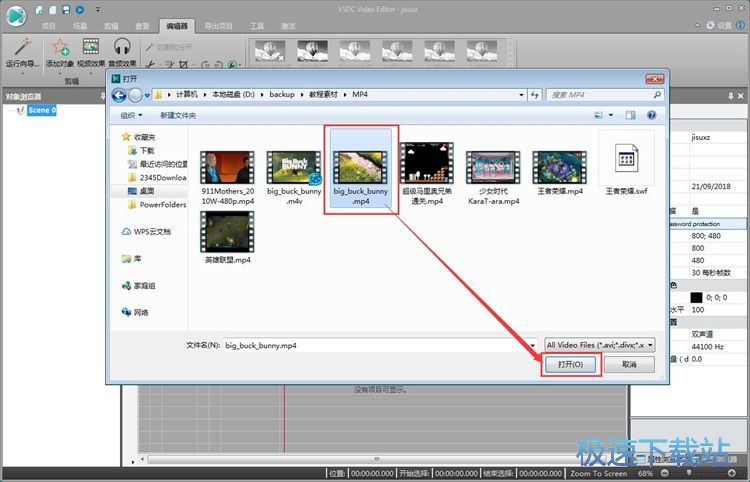The width and height of the screenshot is (750, 482).
Task: Switch to the 工具 ribbon tab
Action: 258,25
